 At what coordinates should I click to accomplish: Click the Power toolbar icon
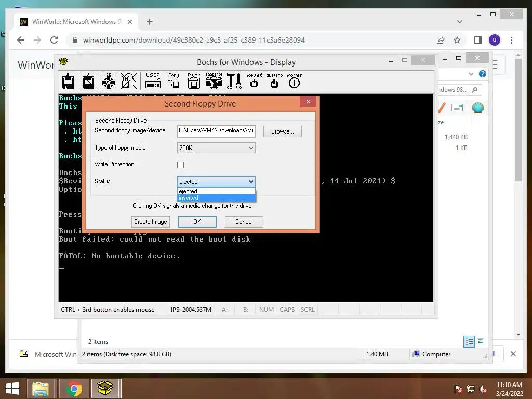294,81
